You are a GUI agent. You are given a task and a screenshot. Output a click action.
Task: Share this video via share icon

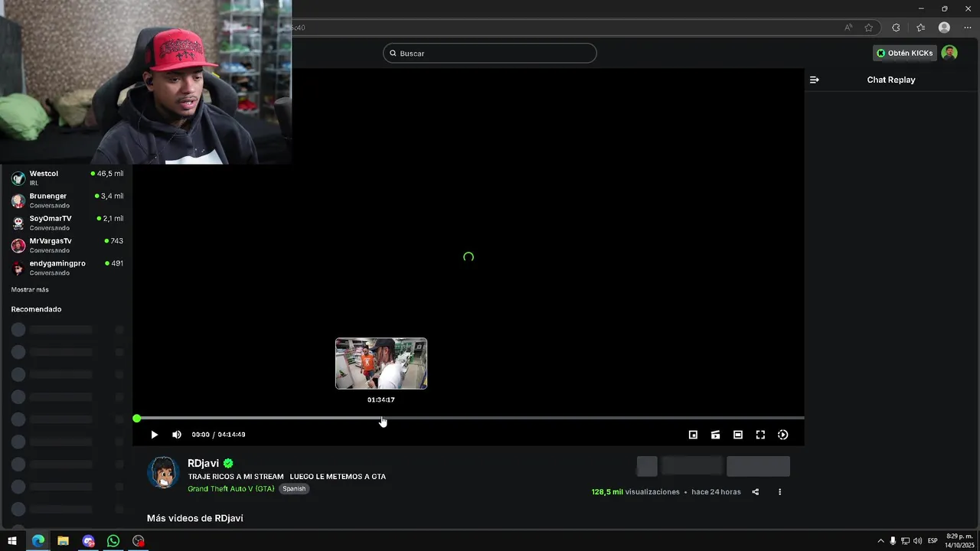click(x=755, y=492)
